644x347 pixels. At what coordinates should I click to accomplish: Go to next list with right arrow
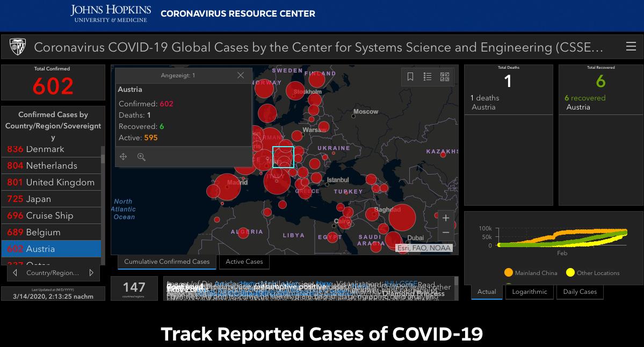pos(91,273)
